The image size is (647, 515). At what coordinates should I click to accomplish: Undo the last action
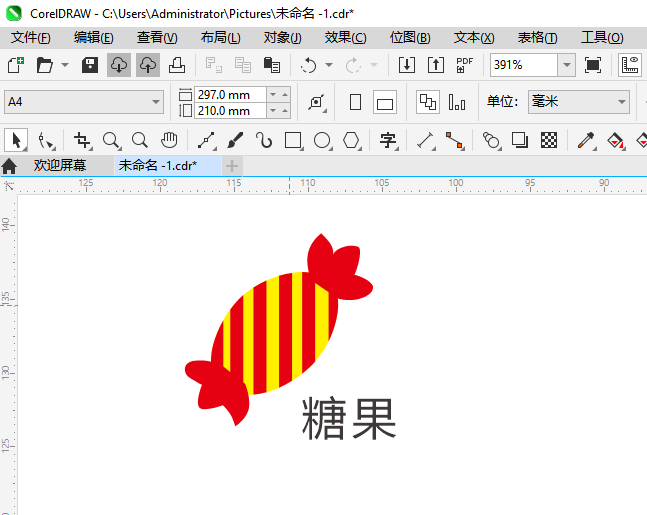click(x=308, y=65)
